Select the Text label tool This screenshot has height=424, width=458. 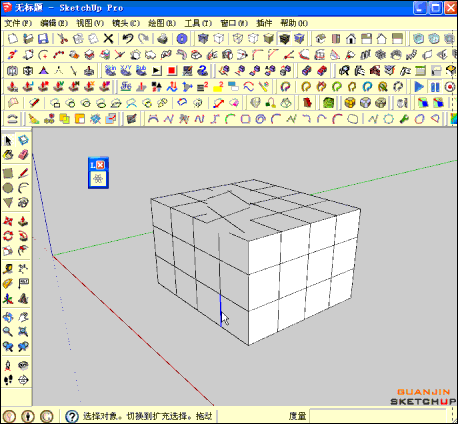tap(23, 284)
